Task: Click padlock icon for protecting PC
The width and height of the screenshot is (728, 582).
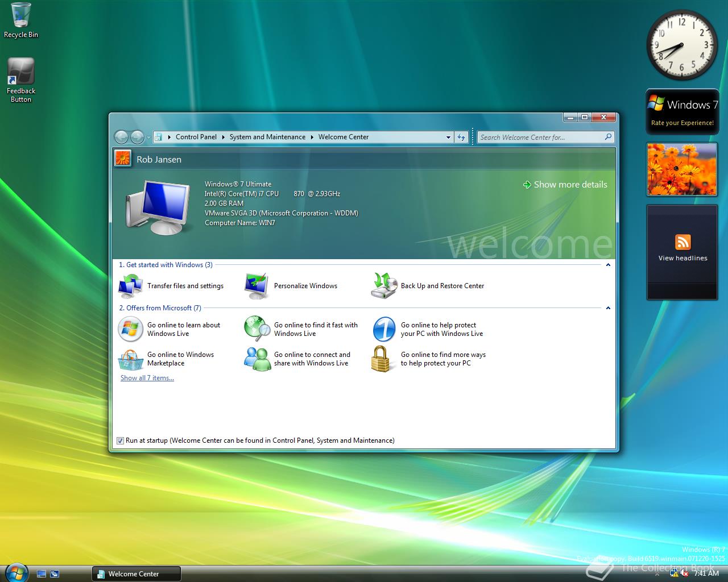Action: pos(381,359)
